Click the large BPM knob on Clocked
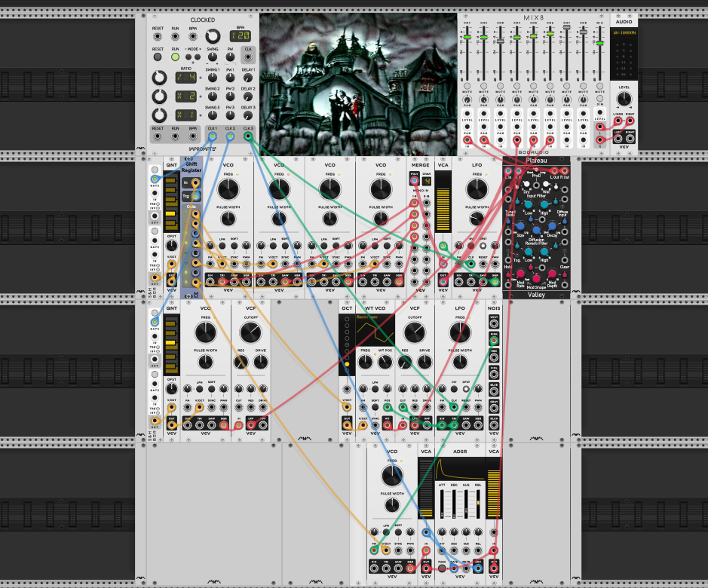Image resolution: width=708 pixels, height=588 pixels. pyautogui.click(x=213, y=36)
